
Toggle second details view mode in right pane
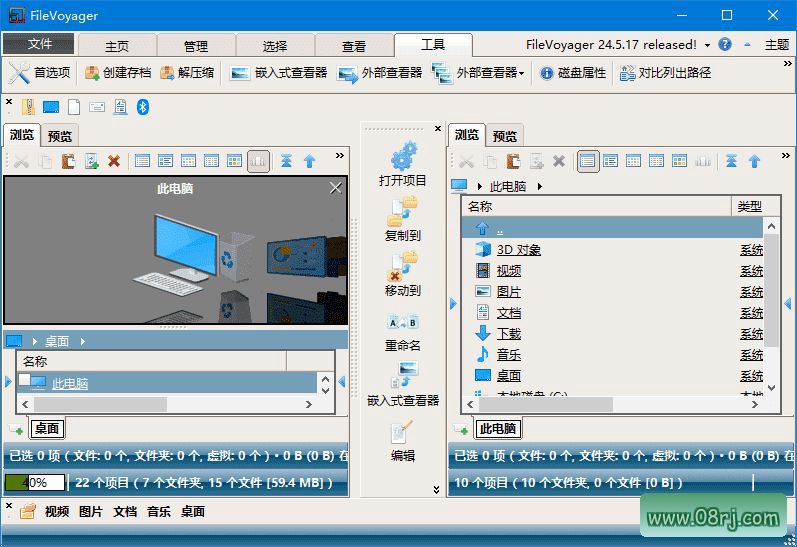(610, 161)
